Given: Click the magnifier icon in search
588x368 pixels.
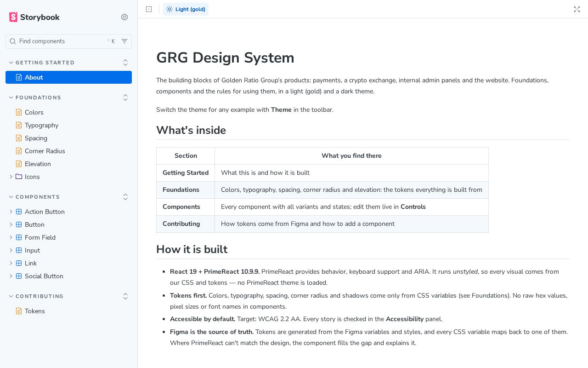Looking at the screenshot, I should (x=13, y=41).
